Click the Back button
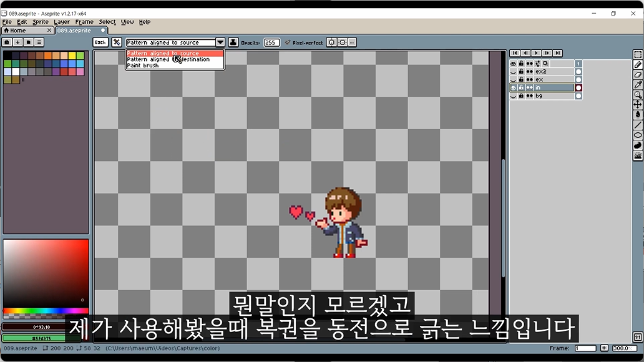The height and width of the screenshot is (362, 644). (x=100, y=42)
